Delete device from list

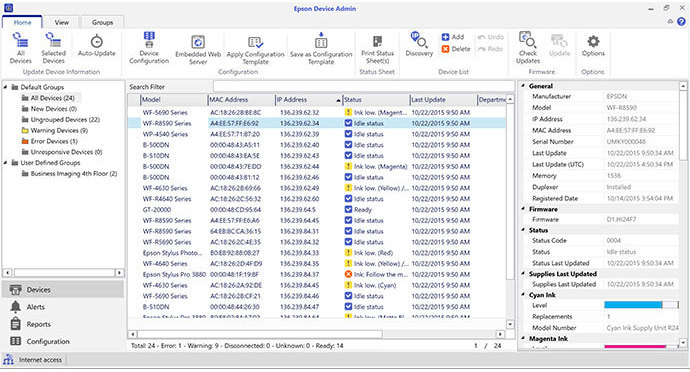pyautogui.click(x=456, y=49)
